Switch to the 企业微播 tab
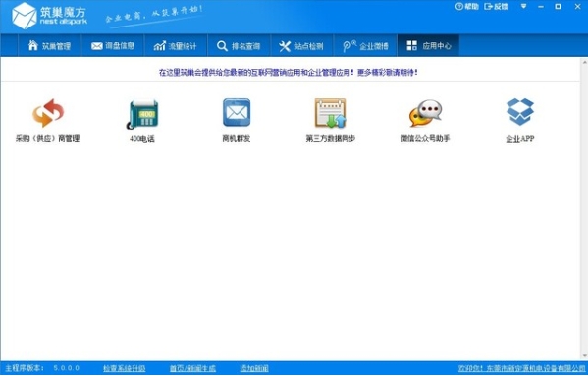 click(x=365, y=46)
